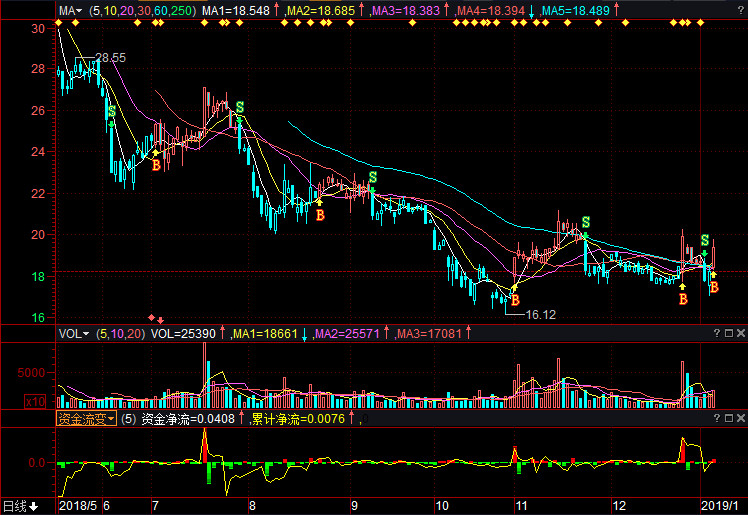Click the red diamond event marker near July
The height and width of the screenshot is (515, 748).
153,317
